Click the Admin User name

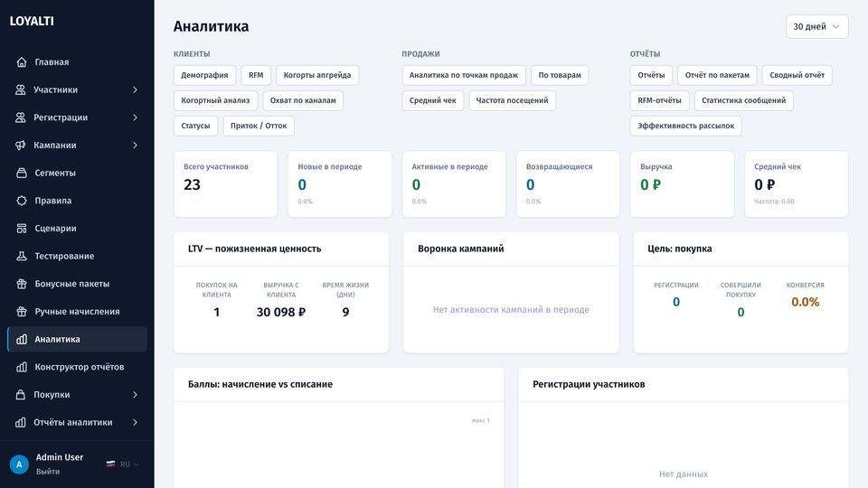[60, 457]
